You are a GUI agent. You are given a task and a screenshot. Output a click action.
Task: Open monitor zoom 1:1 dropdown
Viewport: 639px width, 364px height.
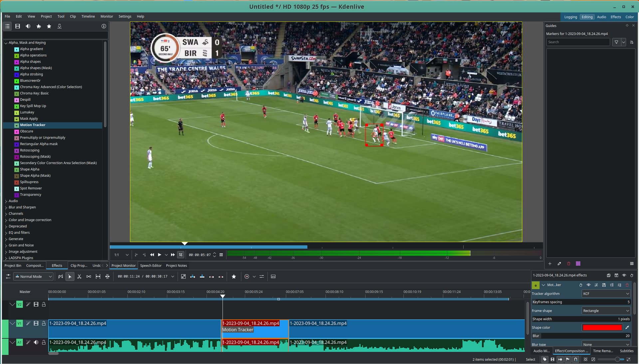point(121,255)
